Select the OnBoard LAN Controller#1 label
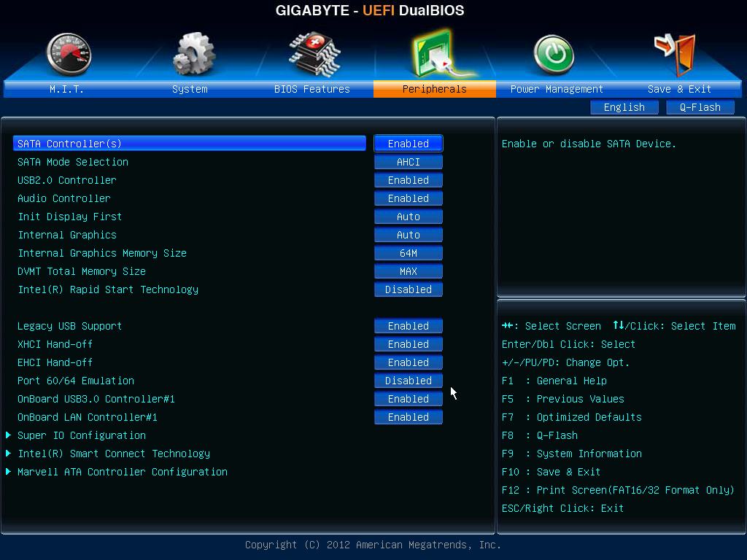 pyautogui.click(x=88, y=417)
